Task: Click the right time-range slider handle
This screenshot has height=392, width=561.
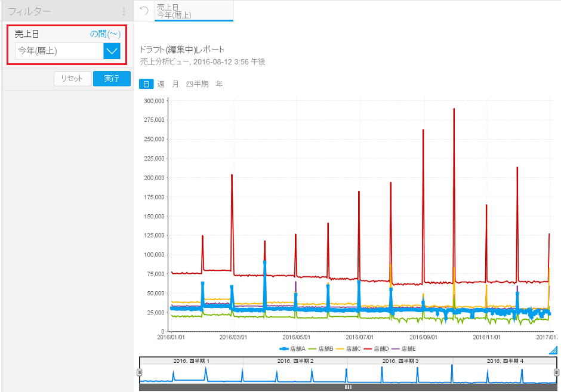Action: [x=556, y=372]
